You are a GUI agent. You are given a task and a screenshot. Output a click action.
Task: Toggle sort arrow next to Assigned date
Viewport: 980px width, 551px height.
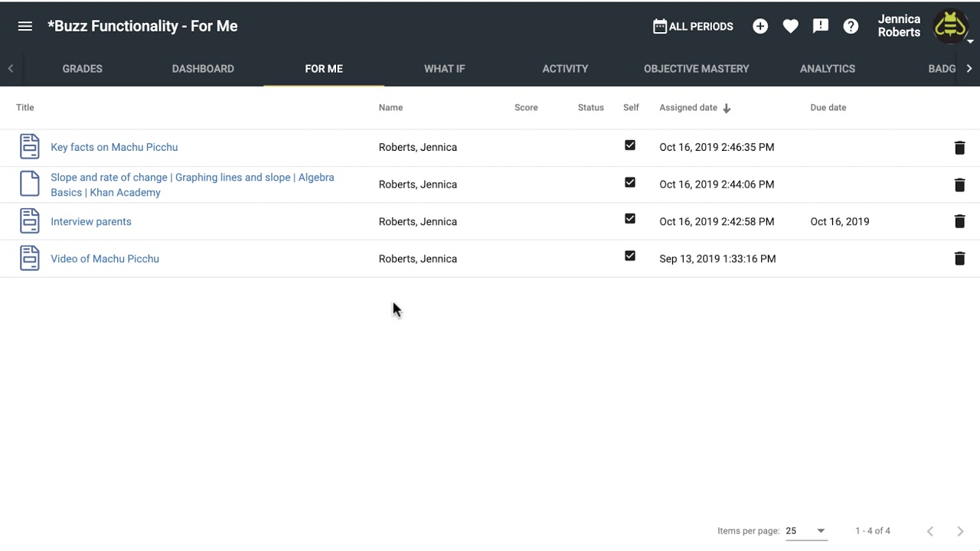click(727, 108)
